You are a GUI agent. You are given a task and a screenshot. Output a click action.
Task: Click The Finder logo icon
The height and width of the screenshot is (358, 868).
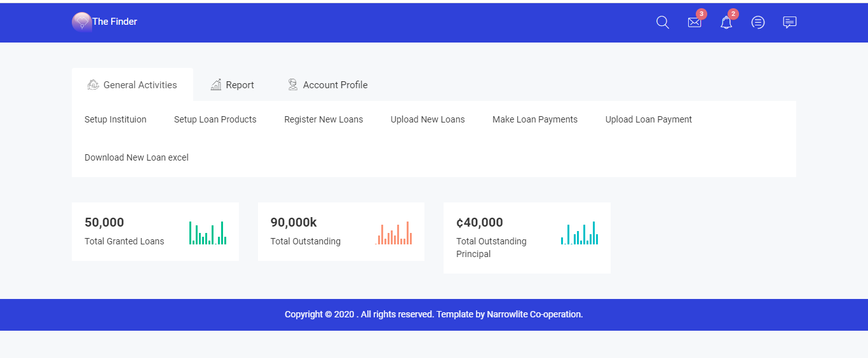(81, 22)
